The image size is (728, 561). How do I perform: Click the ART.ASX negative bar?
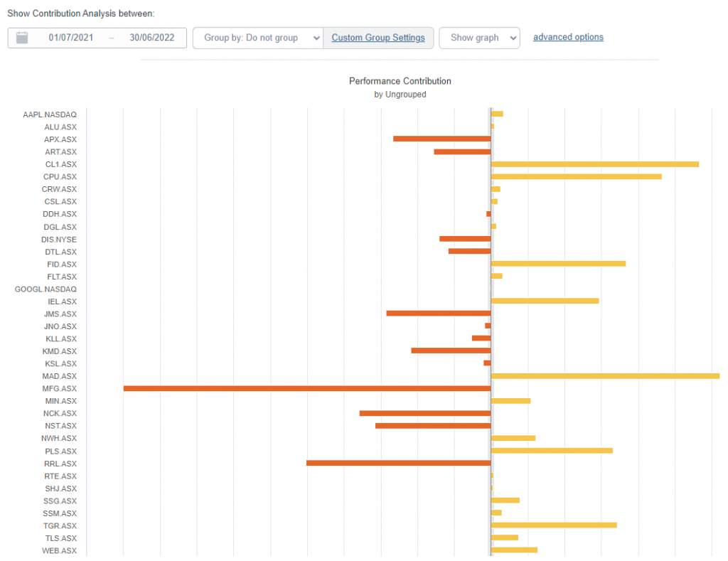click(462, 152)
